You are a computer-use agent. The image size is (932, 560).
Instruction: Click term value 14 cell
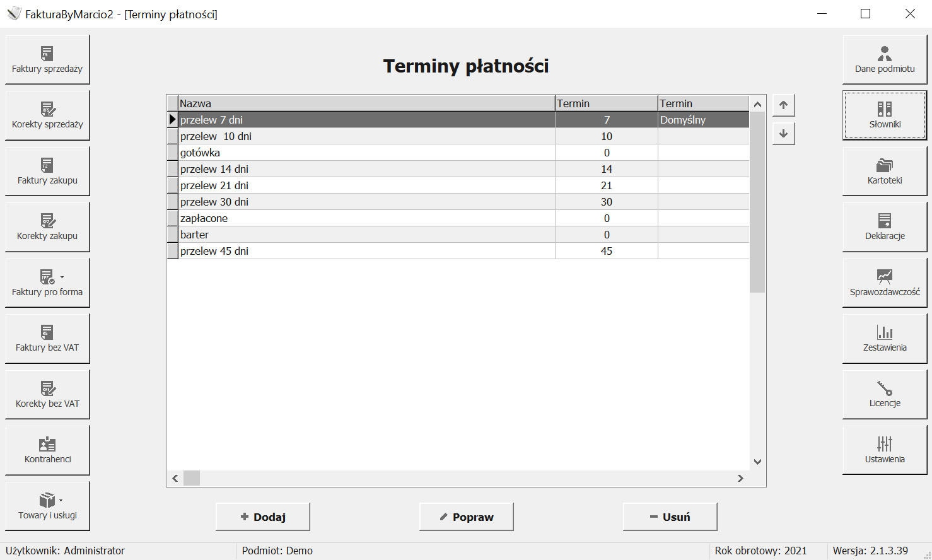point(606,169)
